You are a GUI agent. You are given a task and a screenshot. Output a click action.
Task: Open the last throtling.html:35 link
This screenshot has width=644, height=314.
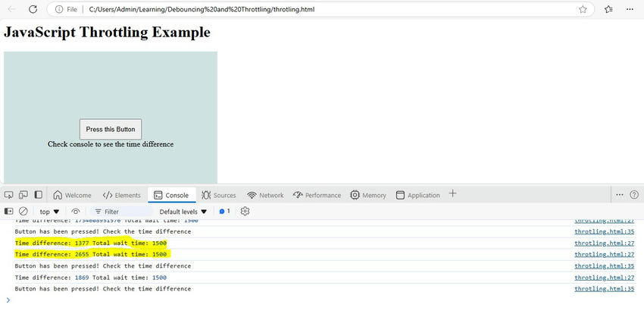(x=604, y=288)
